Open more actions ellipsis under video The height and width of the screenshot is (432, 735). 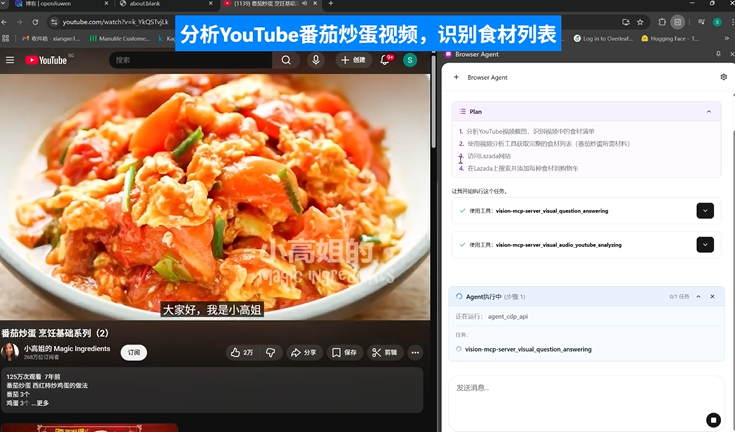pos(415,352)
